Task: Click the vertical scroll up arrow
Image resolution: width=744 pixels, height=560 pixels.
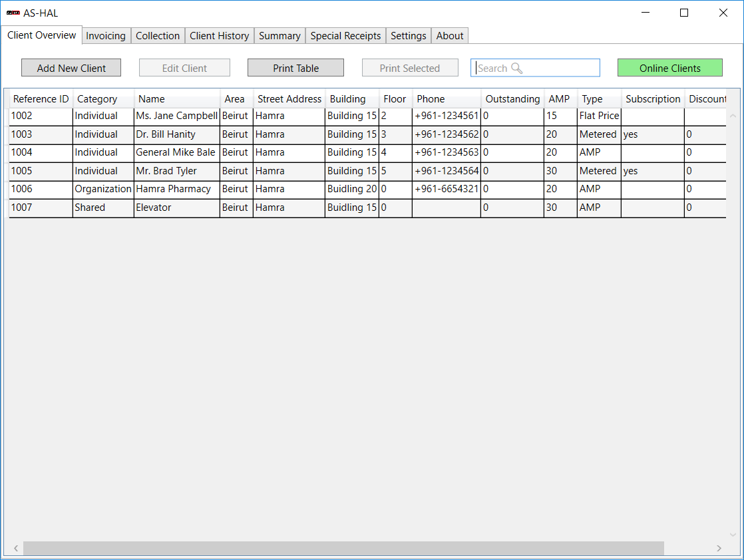Action: (x=733, y=116)
